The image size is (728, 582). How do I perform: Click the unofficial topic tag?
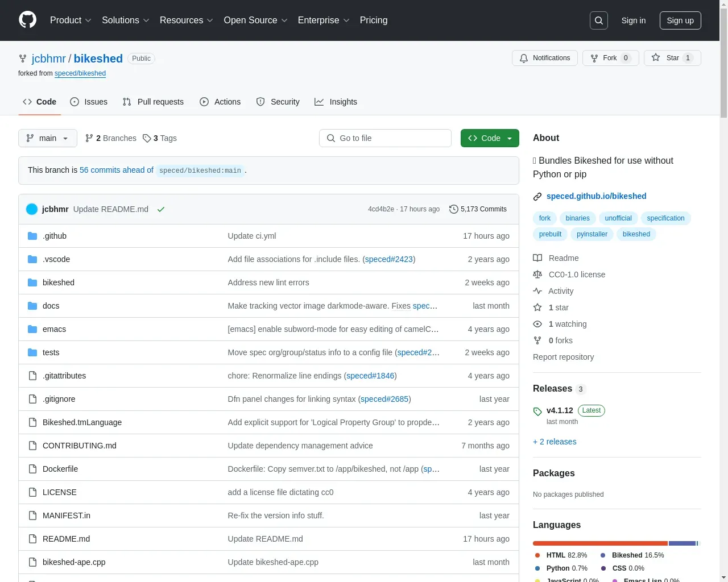(618, 218)
